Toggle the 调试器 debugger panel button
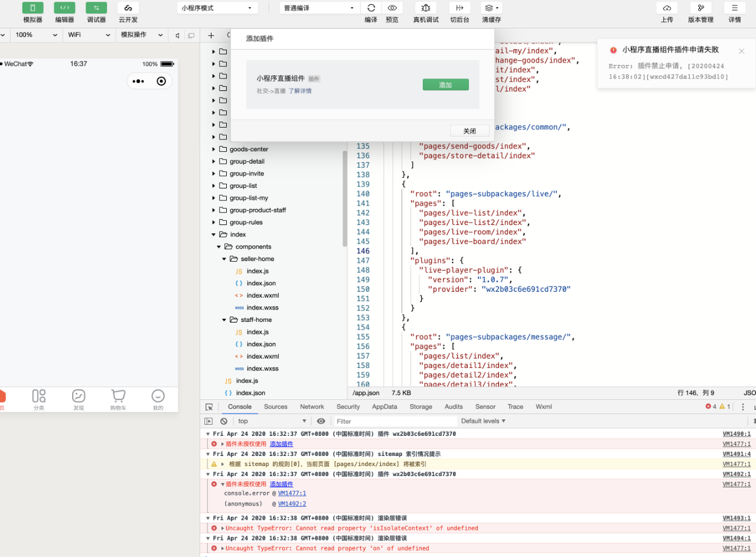Image resolution: width=756 pixels, height=557 pixels. (x=96, y=8)
